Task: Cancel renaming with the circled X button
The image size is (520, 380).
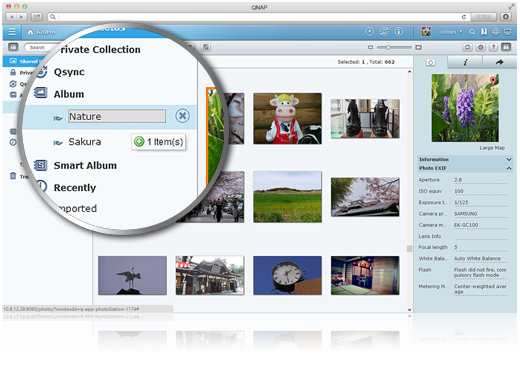Action: pos(182,116)
